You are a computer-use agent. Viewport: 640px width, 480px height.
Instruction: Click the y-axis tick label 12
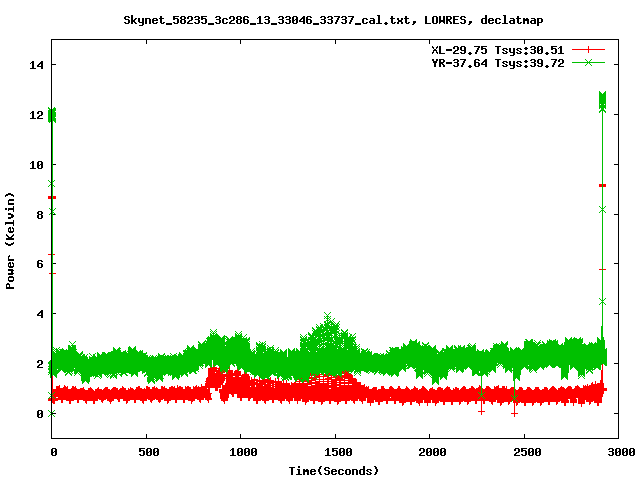36,115
